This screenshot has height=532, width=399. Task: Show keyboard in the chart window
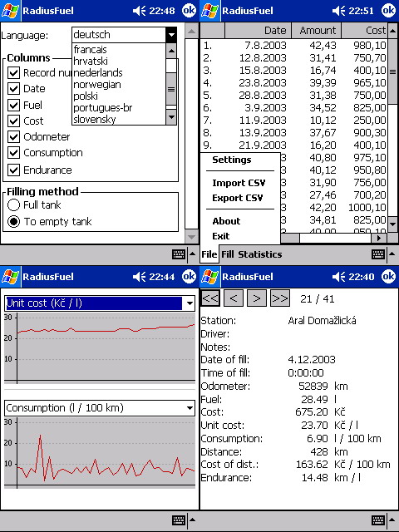179,520
